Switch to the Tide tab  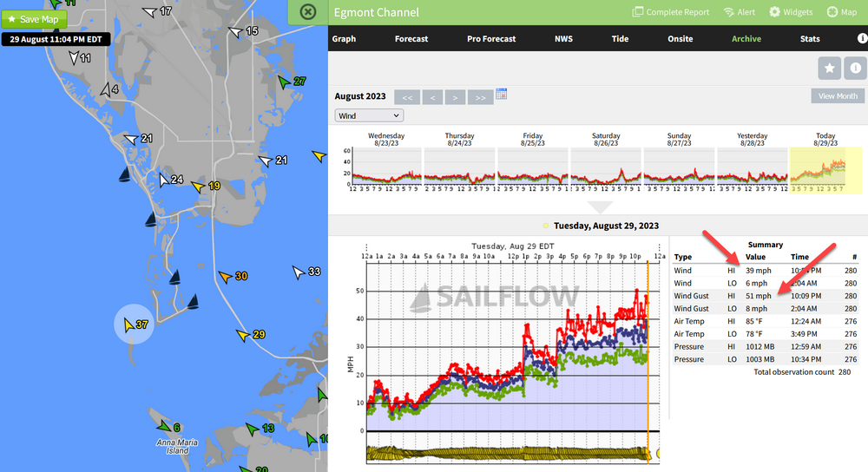(x=620, y=39)
